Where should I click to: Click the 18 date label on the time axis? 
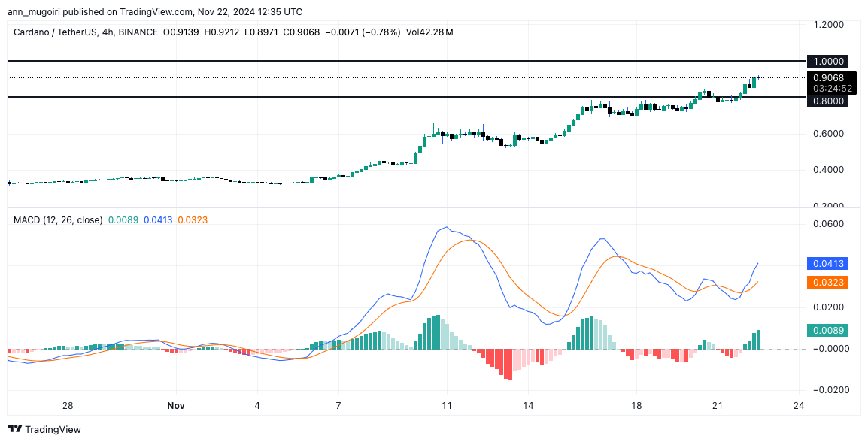point(636,405)
